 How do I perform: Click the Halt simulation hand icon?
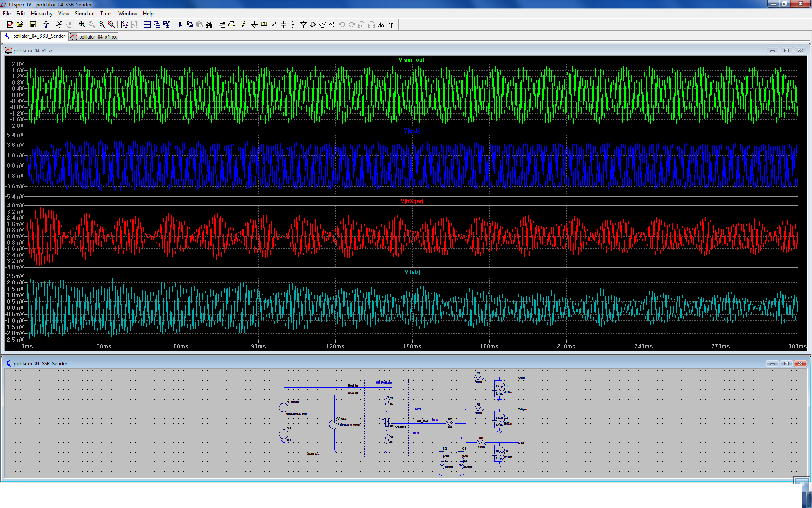click(x=69, y=25)
